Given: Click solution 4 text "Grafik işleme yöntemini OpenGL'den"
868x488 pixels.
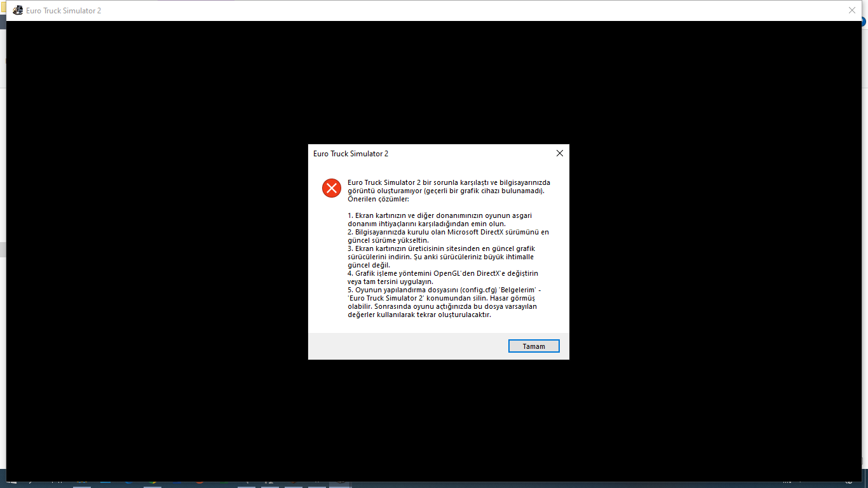Looking at the screenshot, I should [443, 277].
